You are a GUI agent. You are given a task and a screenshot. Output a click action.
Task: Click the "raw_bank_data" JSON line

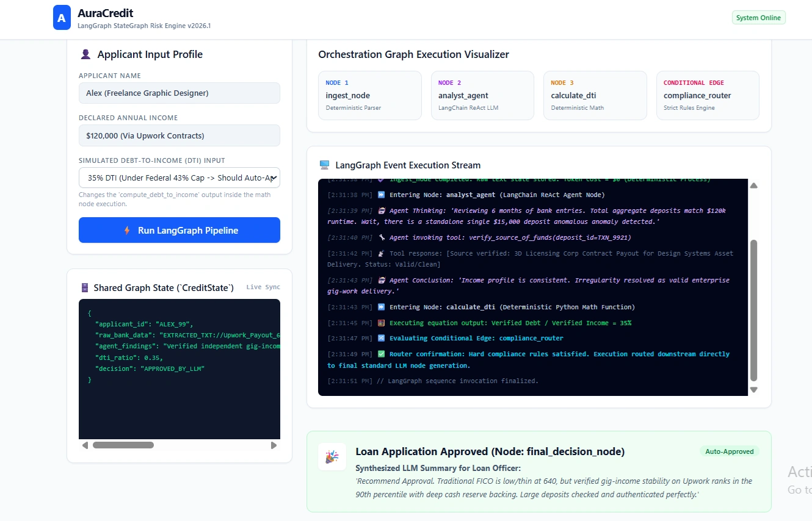click(x=187, y=335)
